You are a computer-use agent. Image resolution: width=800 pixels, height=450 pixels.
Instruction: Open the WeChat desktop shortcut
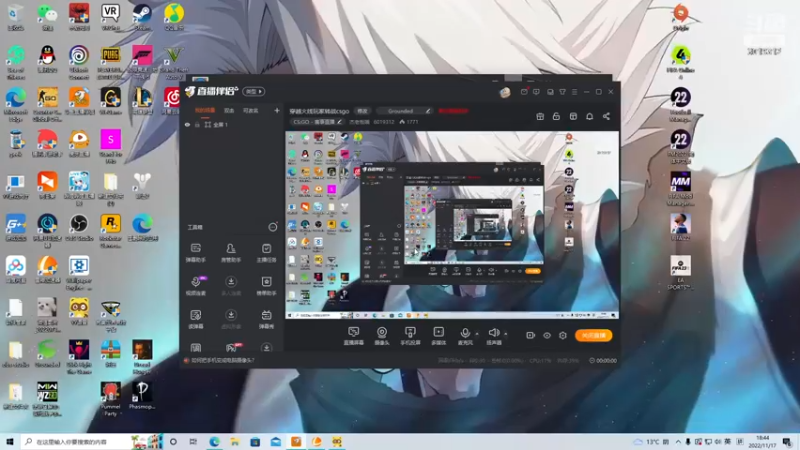[x=47, y=16]
